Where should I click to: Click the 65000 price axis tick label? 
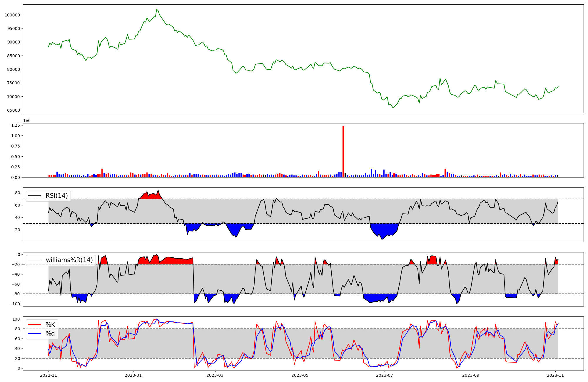click(x=14, y=110)
